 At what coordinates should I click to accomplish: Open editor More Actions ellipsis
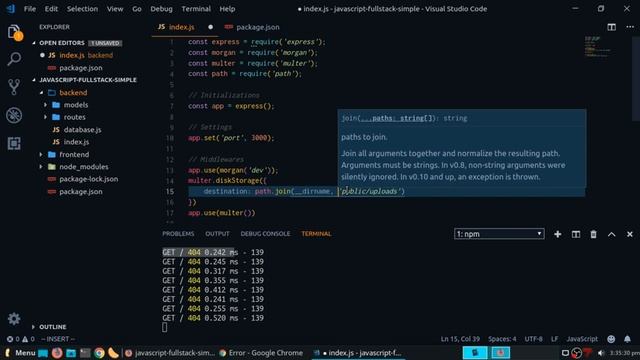[630, 27]
